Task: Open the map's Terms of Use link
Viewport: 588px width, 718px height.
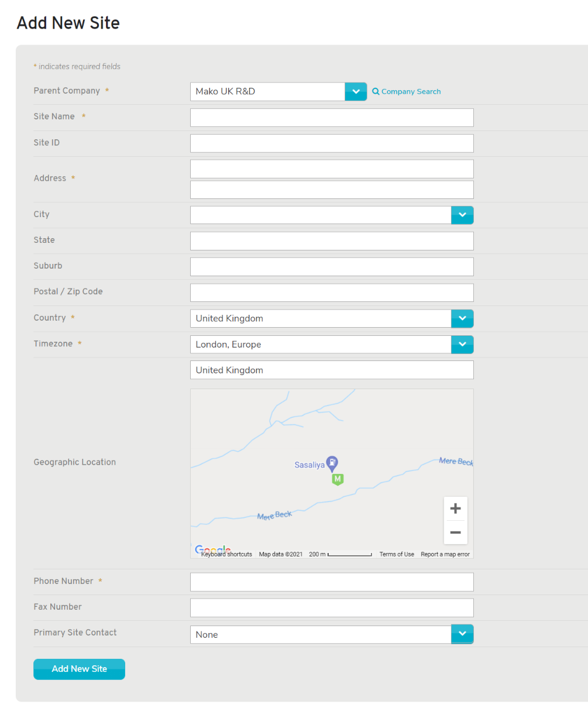Action: click(x=397, y=554)
